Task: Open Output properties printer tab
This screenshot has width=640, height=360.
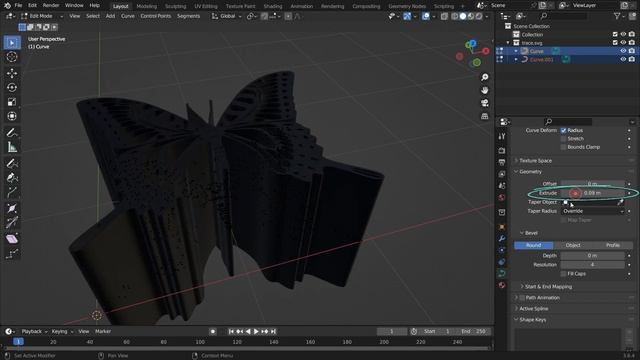Action: click(502, 162)
